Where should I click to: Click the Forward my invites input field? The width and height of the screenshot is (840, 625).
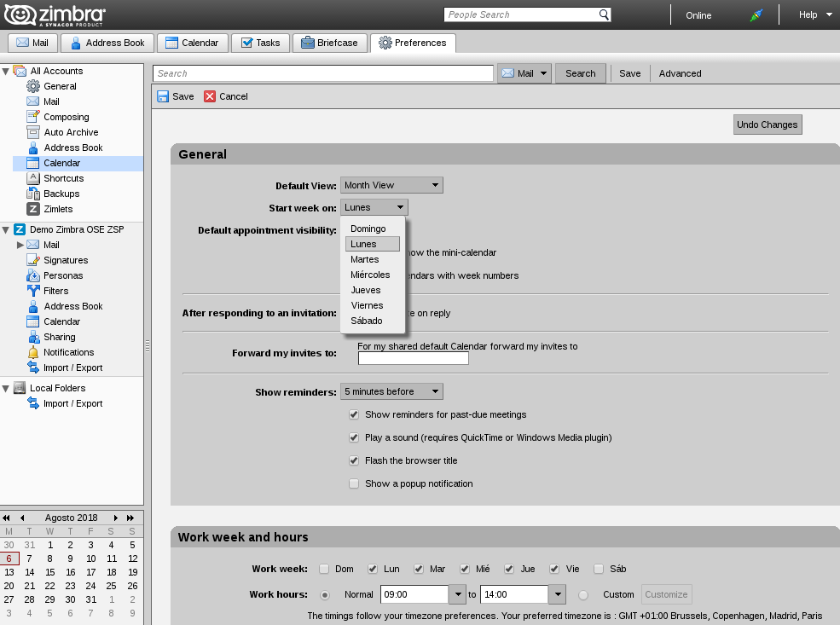(x=413, y=359)
